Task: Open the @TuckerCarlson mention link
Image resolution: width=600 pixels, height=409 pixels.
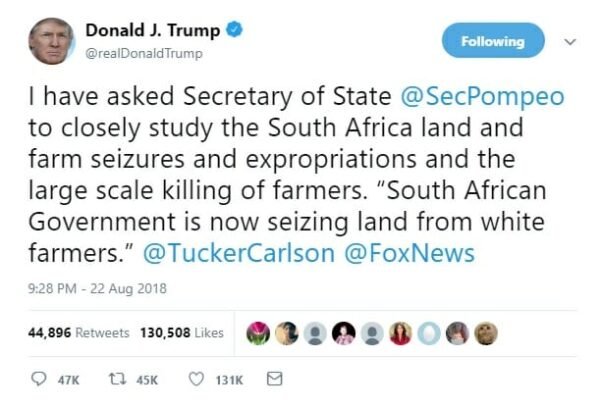Action: [239, 253]
